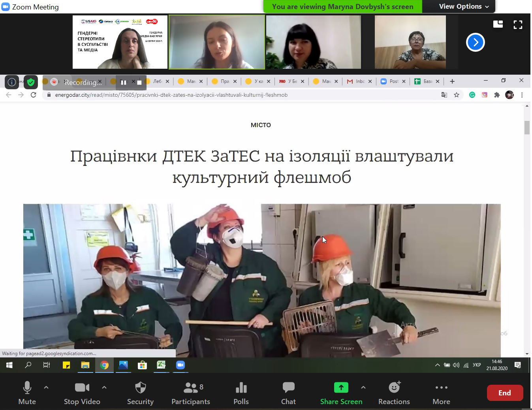Expand the video settings arrow beside Stop Video
This screenshot has height=410, width=532.
click(x=104, y=387)
